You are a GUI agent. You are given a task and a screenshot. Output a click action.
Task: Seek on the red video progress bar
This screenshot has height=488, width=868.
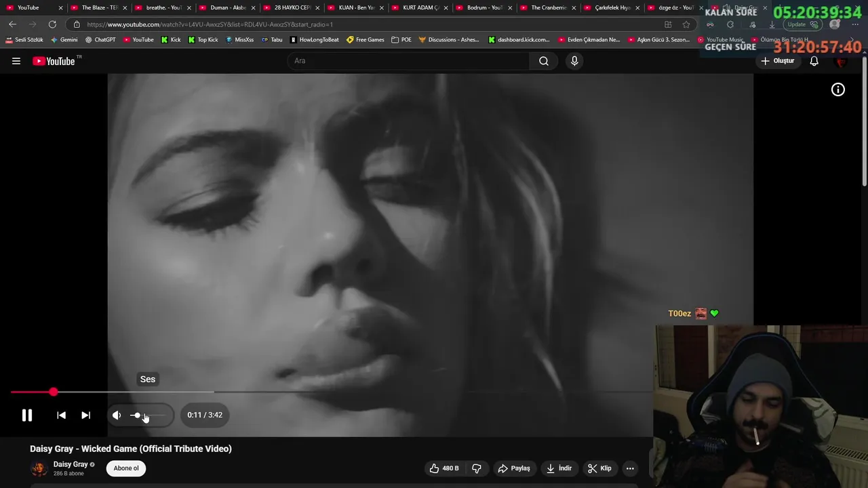(331, 392)
